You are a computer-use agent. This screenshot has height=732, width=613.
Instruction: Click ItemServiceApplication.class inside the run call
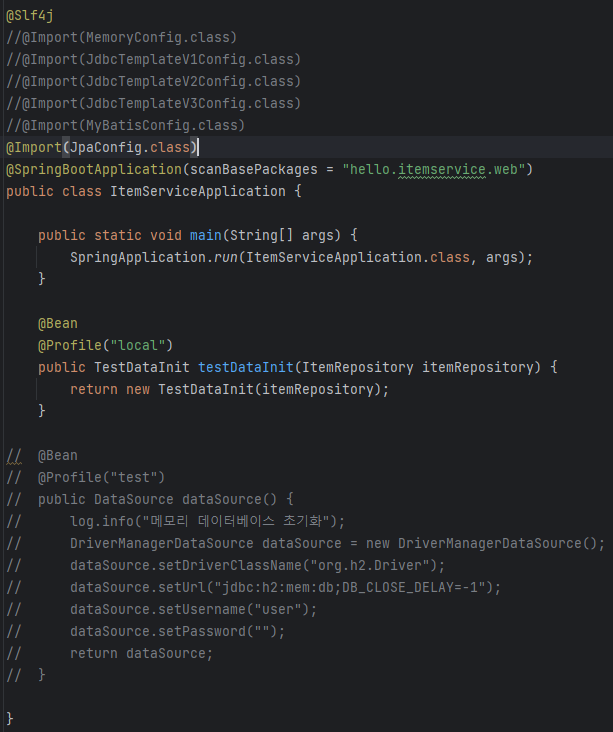tap(358, 257)
